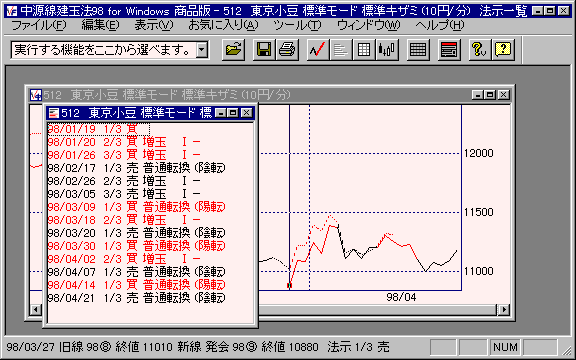
Task: Click the chart's left scroll arrow
Action: pyautogui.click(x=36, y=310)
